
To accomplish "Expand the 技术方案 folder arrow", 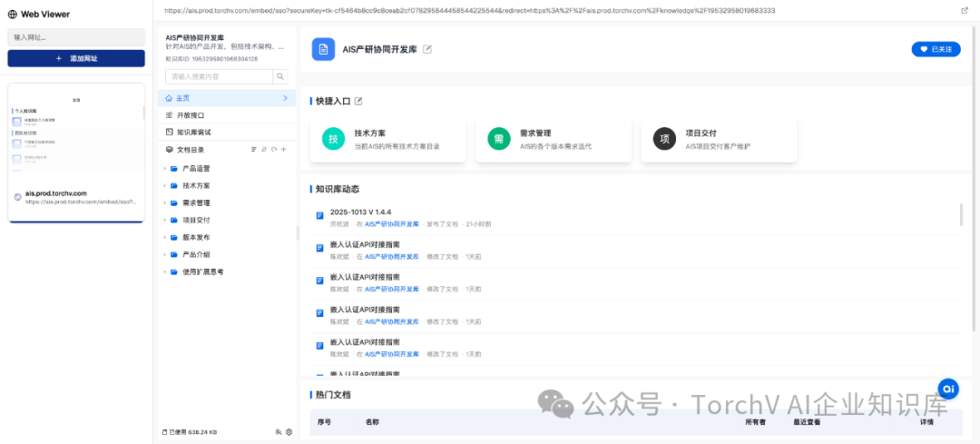I will [164, 186].
